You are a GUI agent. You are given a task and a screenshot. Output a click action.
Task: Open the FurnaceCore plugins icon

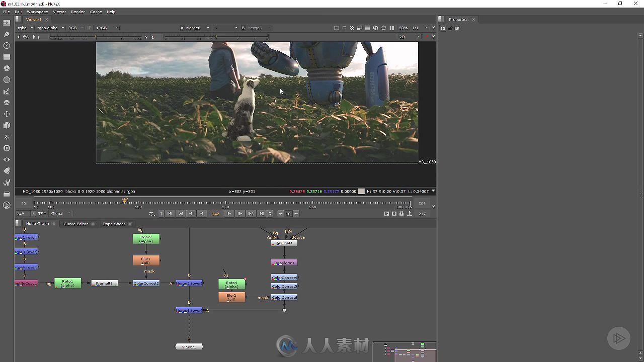(x=7, y=205)
